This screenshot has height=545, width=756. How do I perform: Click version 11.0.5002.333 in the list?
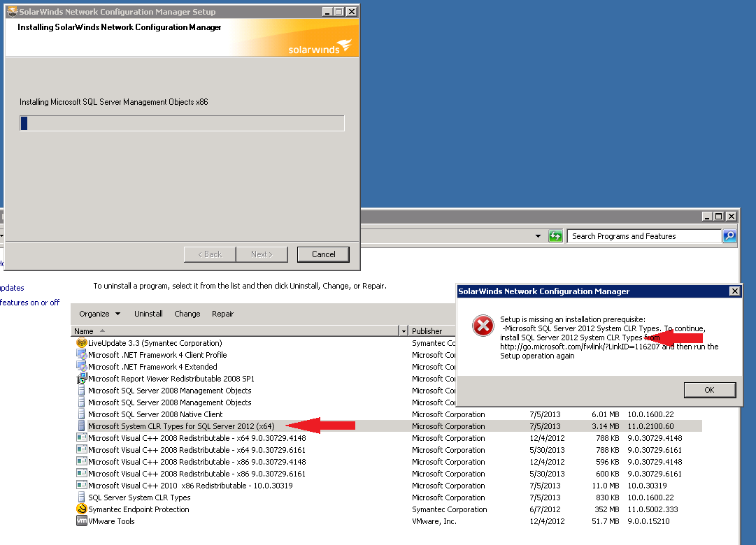click(x=652, y=509)
